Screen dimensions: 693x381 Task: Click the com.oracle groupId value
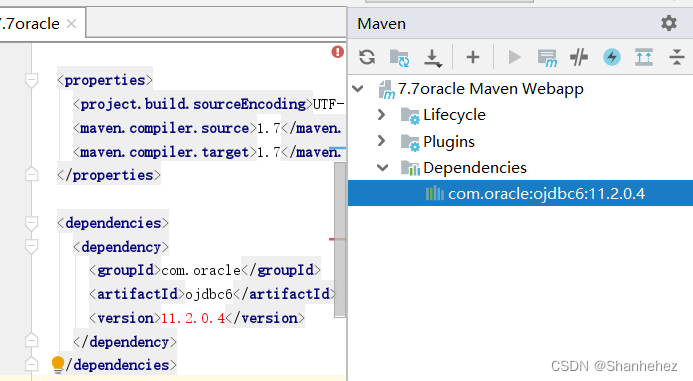point(201,270)
